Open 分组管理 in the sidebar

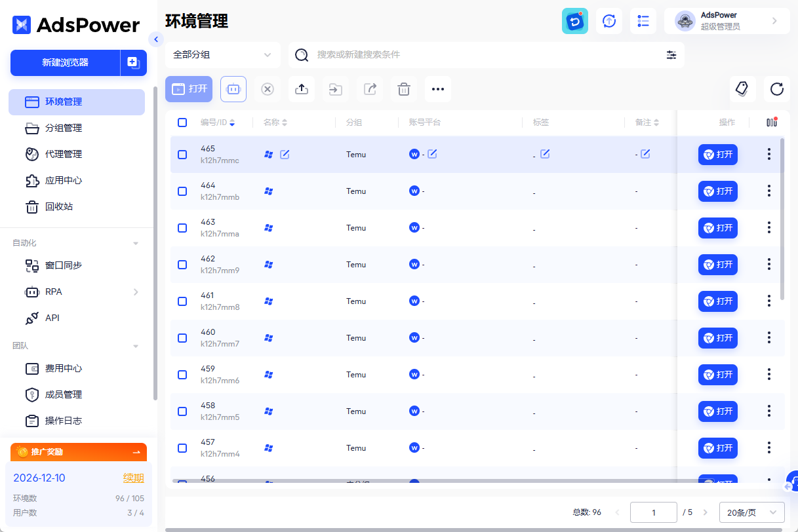click(x=77, y=128)
